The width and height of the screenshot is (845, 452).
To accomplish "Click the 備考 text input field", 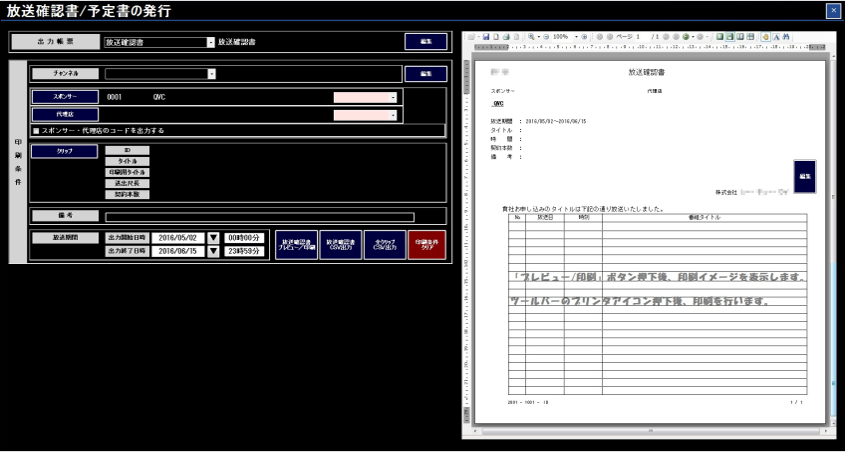I will click(x=260, y=217).
